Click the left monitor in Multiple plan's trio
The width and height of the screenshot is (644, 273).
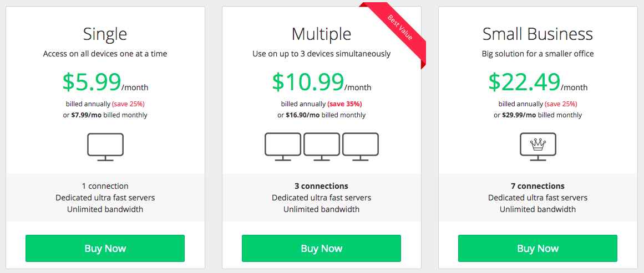[x=282, y=147]
